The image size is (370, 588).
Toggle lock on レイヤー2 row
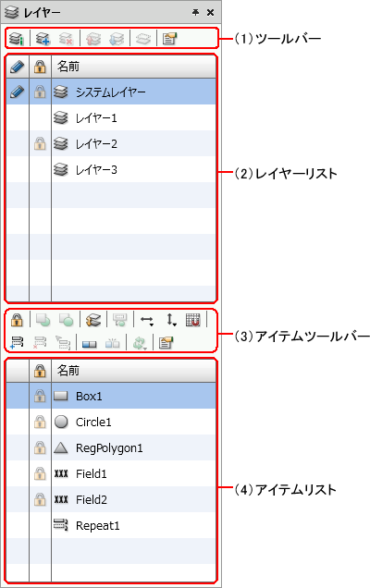click(x=40, y=143)
